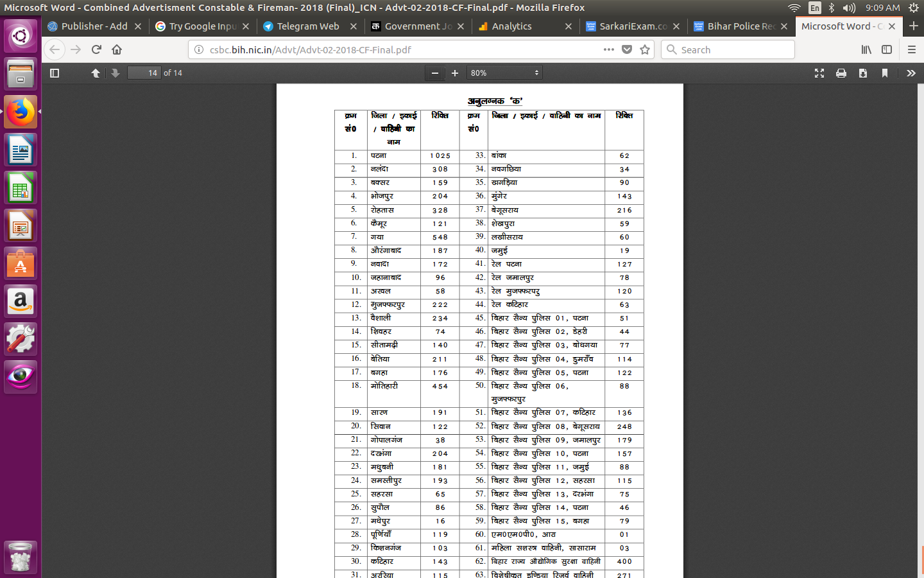
Task: Open the eye-icon app in launcher
Action: (21, 377)
